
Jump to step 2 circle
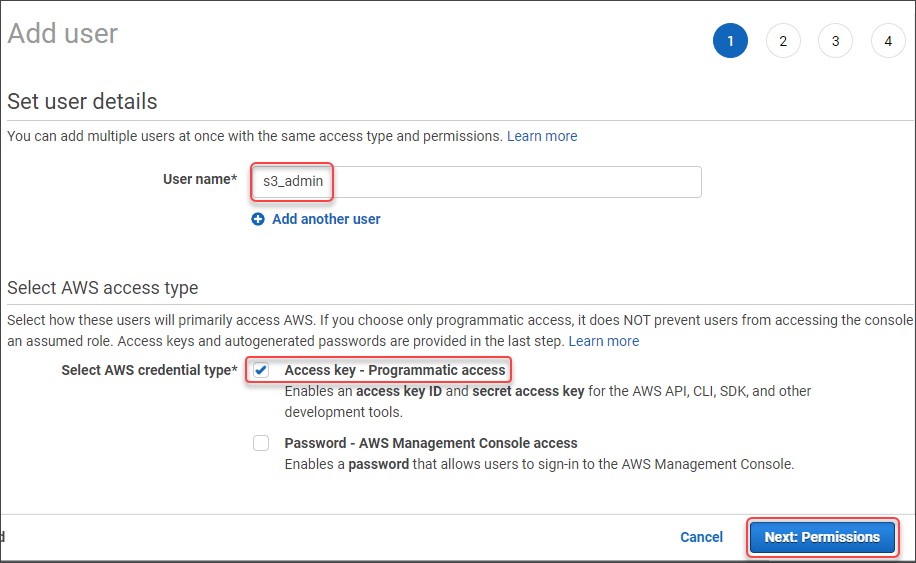click(783, 41)
